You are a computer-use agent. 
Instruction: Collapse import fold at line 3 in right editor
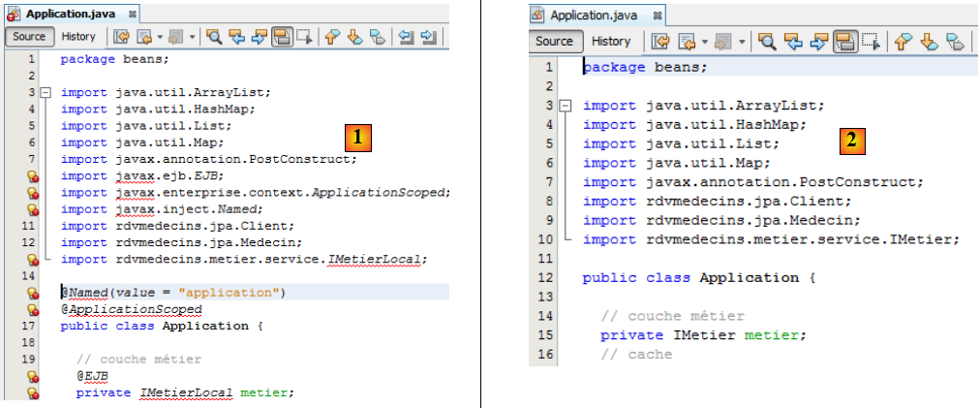click(x=567, y=105)
